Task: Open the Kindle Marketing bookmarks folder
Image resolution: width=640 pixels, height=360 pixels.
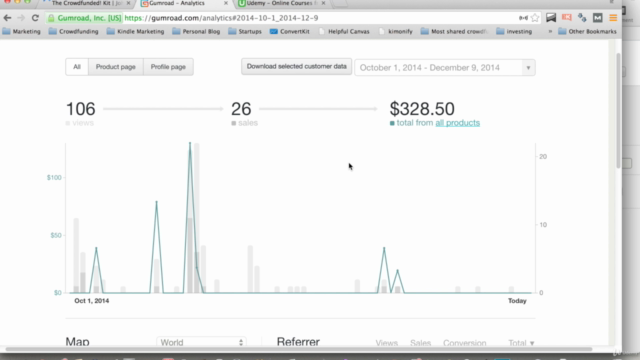Action: [x=136, y=31]
